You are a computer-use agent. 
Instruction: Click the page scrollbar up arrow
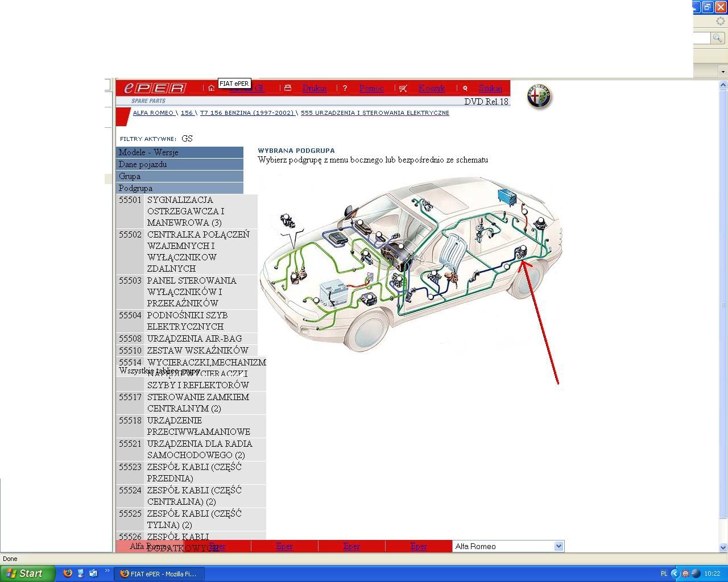[723, 85]
